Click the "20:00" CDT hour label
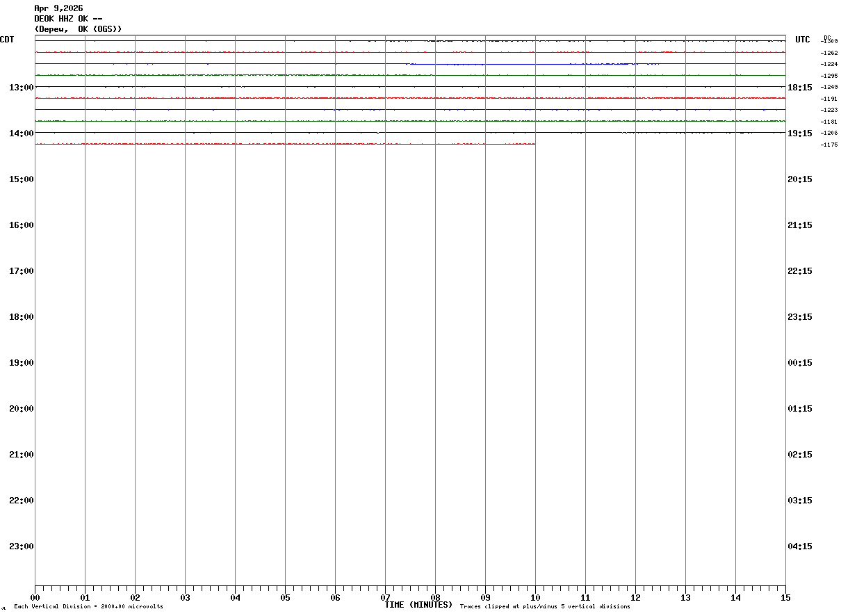Viewport: 841px width, 616px height. 22,408
